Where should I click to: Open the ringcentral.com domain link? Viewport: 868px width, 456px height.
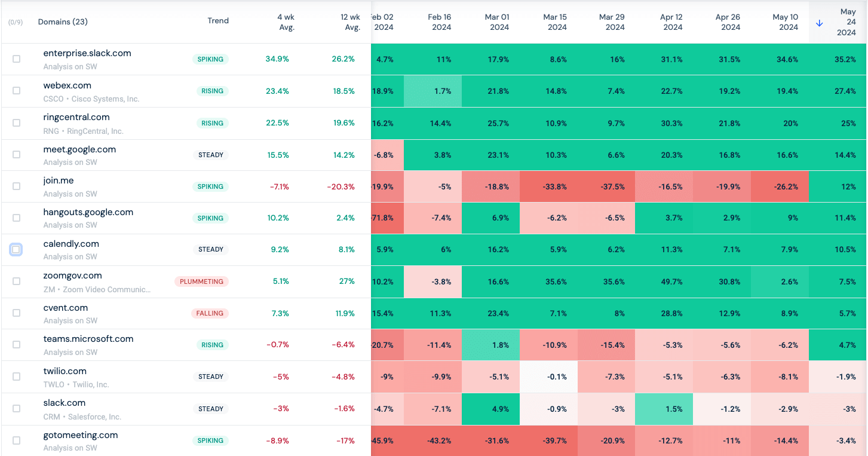point(76,117)
